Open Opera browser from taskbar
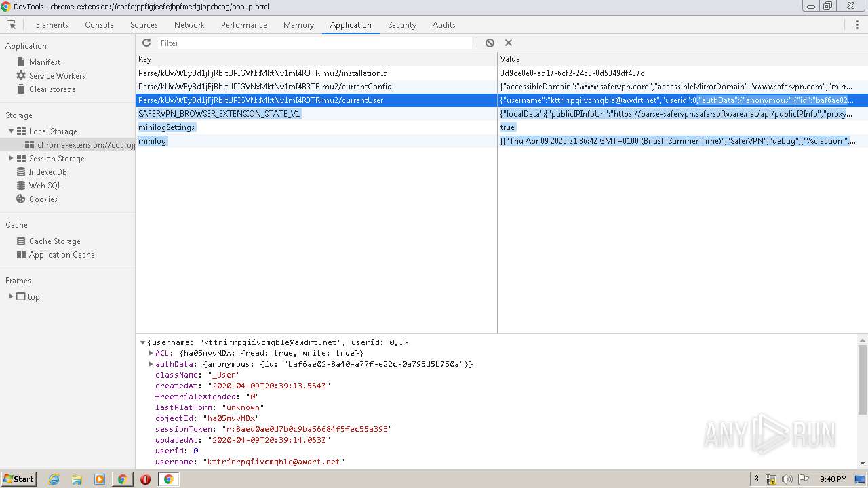This screenshot has height=488, width=868. click(145, 479)
